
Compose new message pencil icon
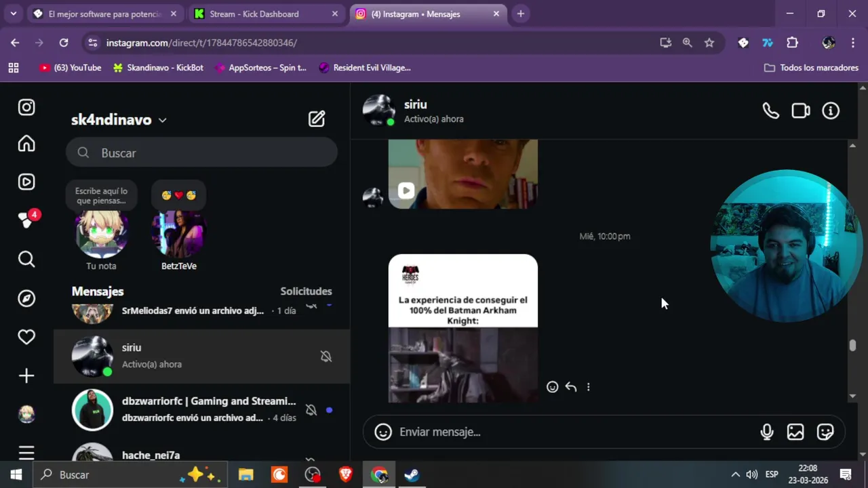(x=317, y=119)
